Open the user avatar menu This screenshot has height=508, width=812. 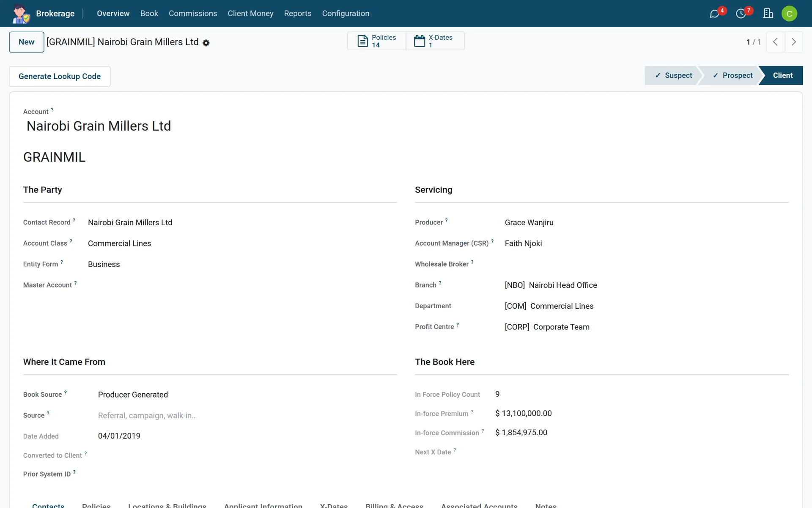point(789,14)
